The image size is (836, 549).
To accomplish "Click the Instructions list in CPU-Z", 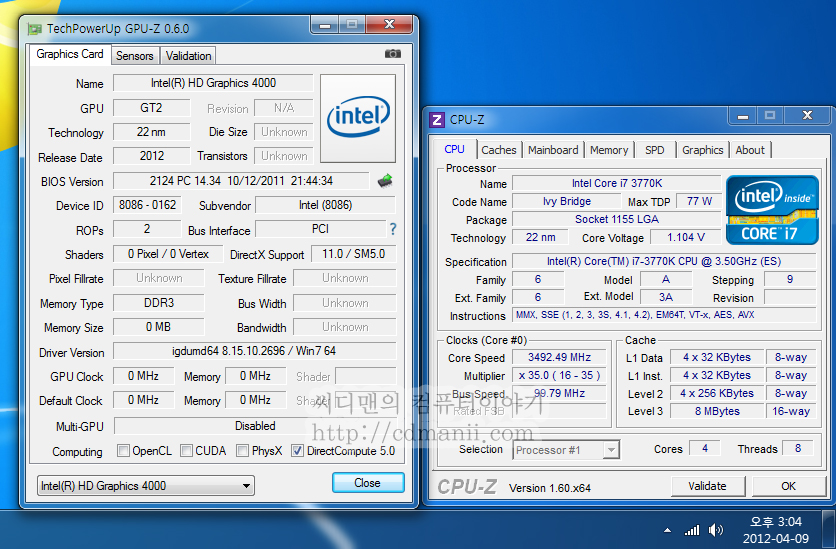I will pyautogui.click(x=664, y=315).
